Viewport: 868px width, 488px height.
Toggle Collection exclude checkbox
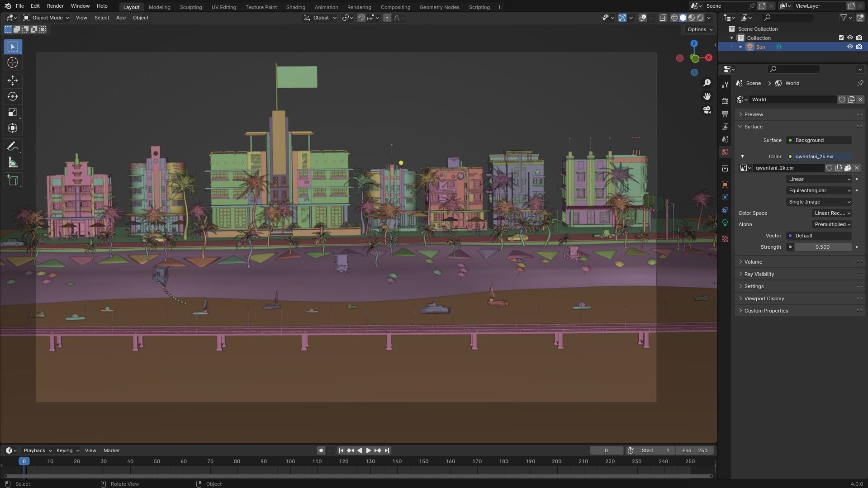tap(841, 38)
